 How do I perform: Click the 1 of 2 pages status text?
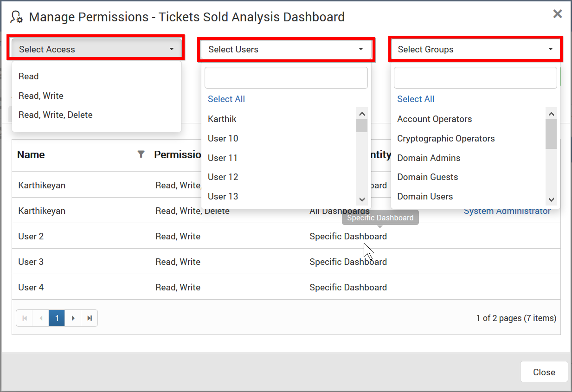tap(516, 318)
